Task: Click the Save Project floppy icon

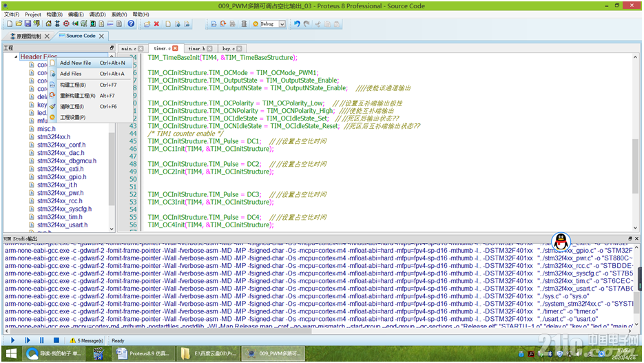Action: pyautogui.click(x=28, y=24)
